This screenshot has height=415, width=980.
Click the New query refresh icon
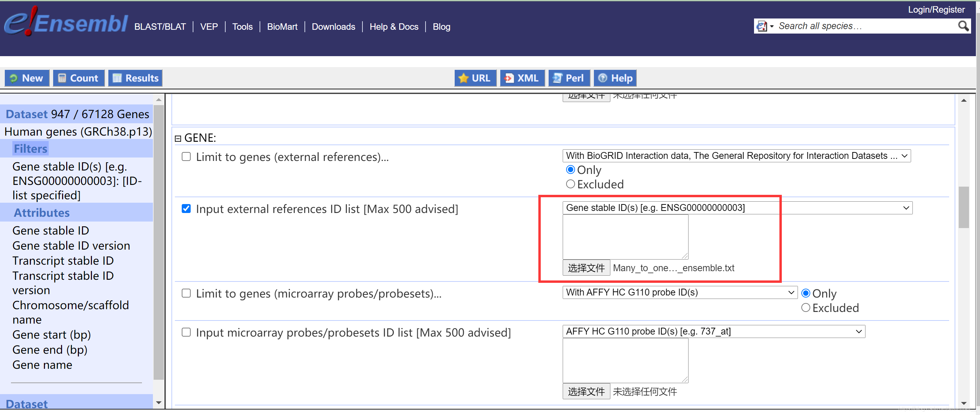click(x=14, y=78)
